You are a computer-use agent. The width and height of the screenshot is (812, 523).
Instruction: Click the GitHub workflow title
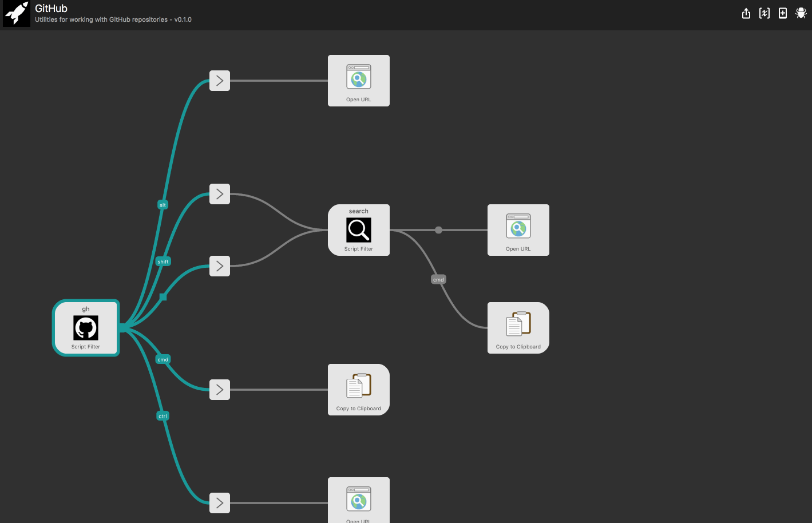click(x=50, y=8)
